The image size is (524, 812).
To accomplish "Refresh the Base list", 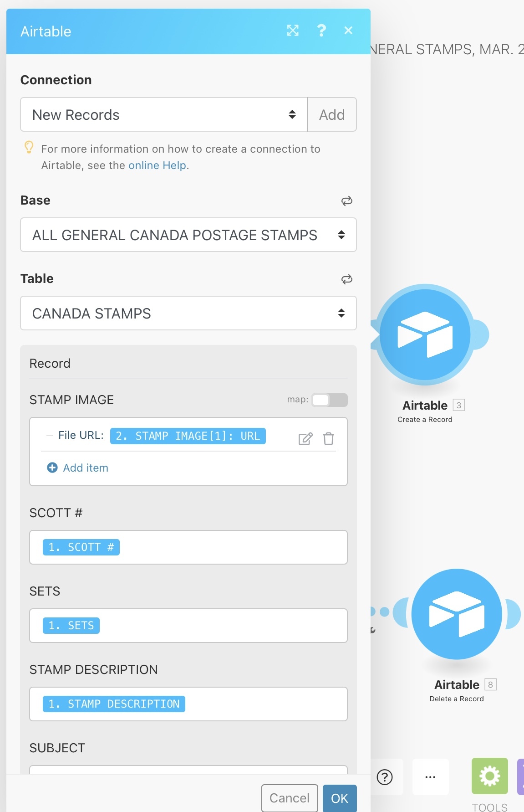I will pyautogui.click(x=347, y=201).
